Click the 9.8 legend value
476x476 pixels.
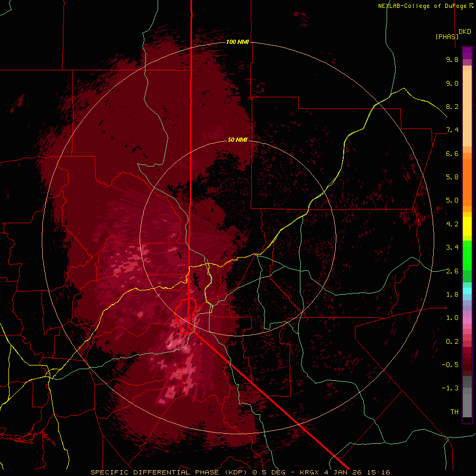coord(452,59)
